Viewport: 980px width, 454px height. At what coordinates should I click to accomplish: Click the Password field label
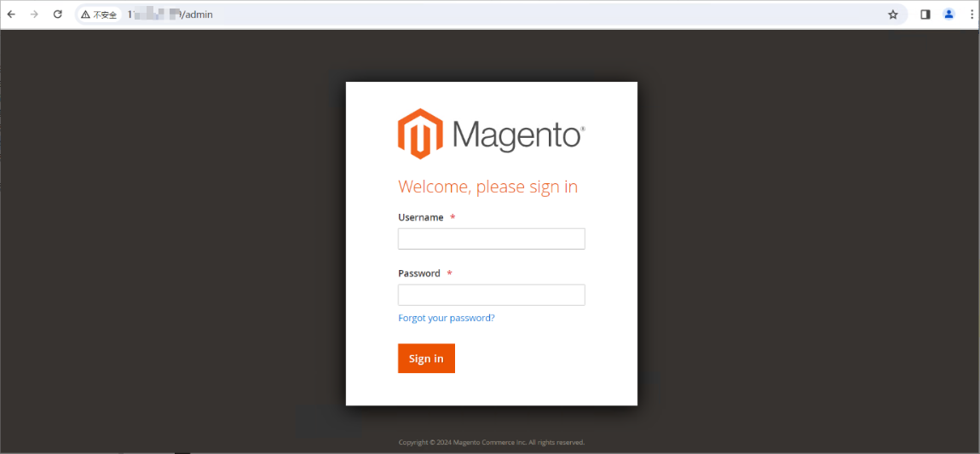(x=418, y=273)
